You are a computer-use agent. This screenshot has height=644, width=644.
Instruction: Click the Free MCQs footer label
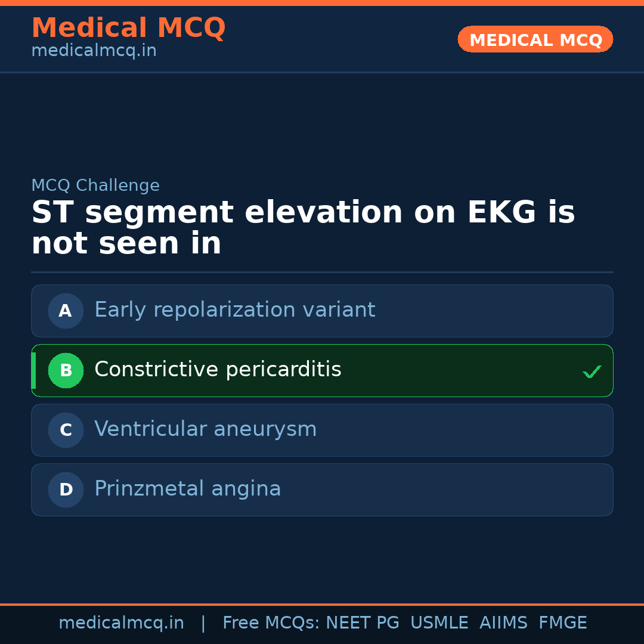pos(271,623)
